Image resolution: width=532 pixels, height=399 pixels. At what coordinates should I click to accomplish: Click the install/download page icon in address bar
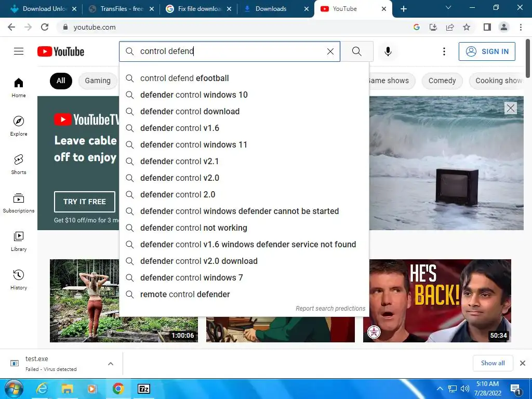coord(433,27)
